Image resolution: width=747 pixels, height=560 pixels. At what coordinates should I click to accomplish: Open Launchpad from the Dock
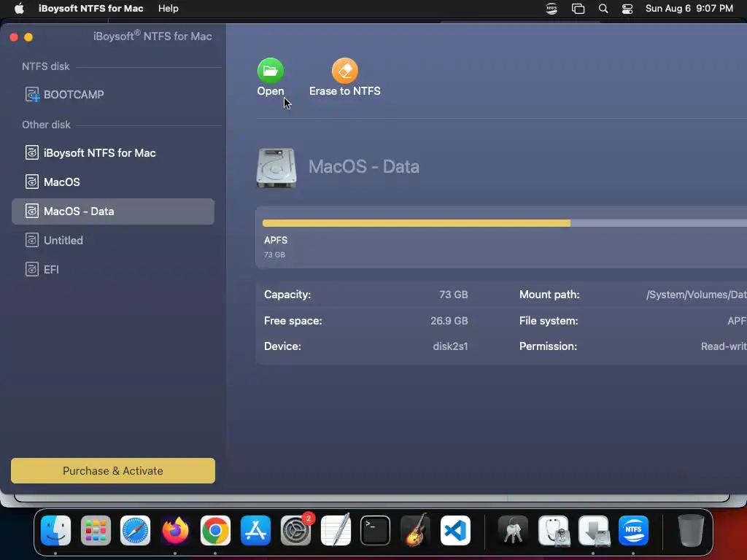96,531
